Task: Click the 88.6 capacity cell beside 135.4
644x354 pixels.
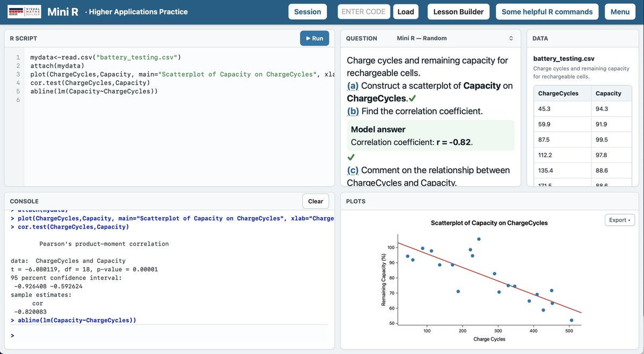Action: coord(611,171)
